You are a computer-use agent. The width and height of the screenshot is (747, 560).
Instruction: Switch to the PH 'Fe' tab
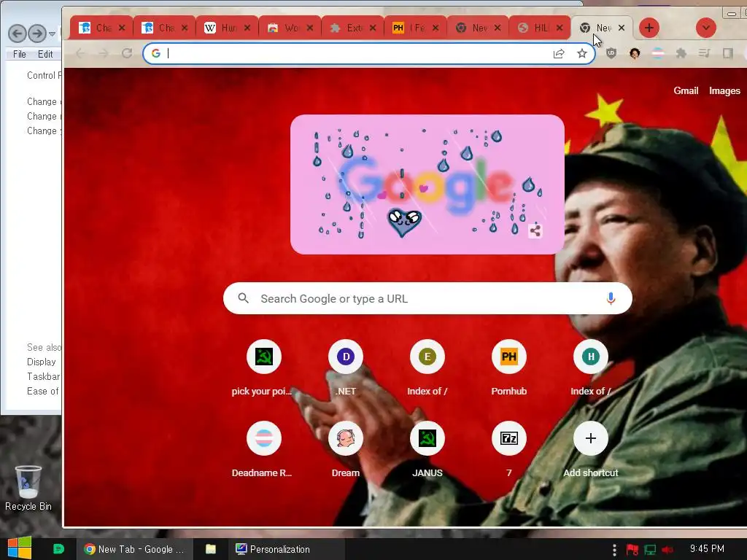pos(415,28)
